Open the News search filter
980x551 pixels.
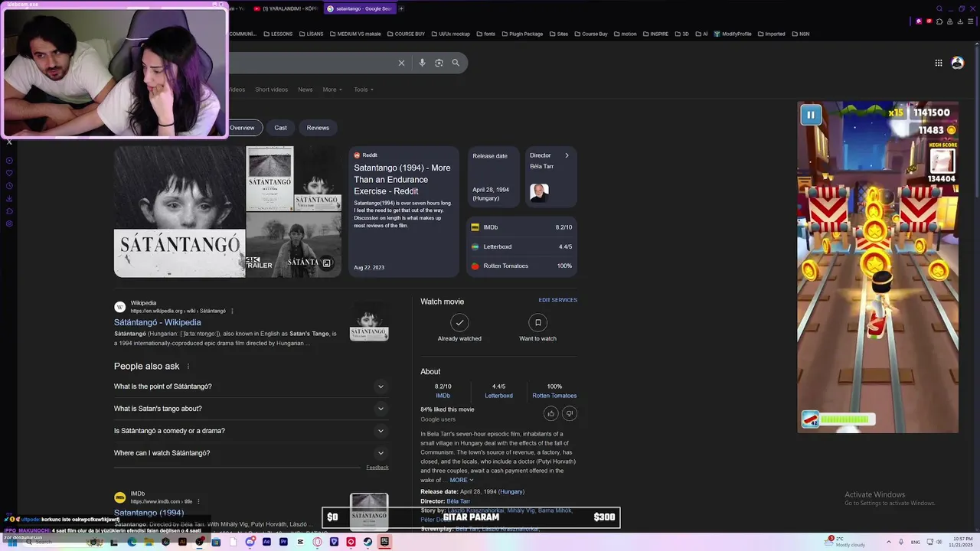click(305, 90)
